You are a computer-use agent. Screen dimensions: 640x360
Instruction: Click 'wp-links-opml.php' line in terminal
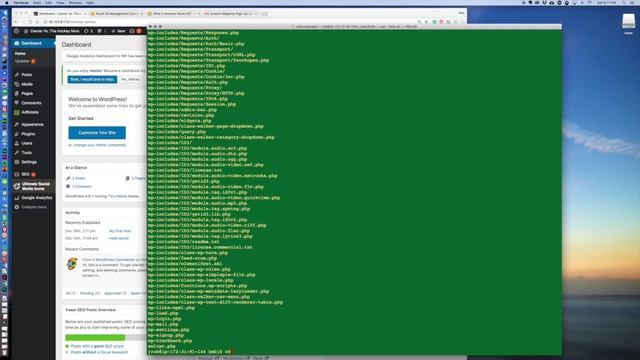tap(171, 308)
